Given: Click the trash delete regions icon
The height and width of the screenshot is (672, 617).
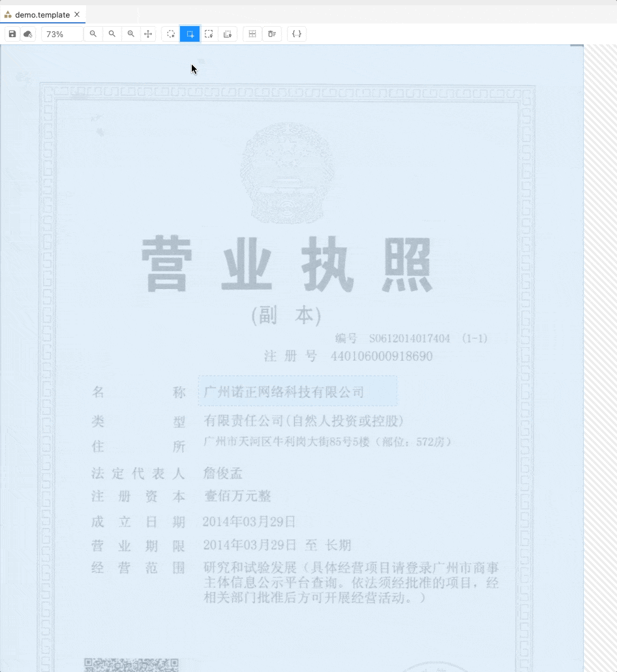Looking at the screenshot, I should (272, 34).
